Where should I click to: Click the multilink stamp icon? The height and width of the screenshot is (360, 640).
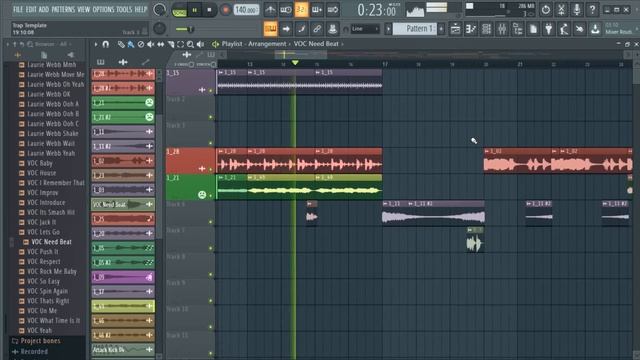click(x=333, y=29)
